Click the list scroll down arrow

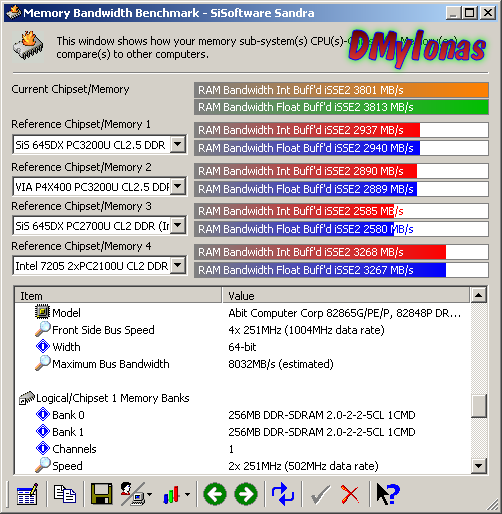pos(479,466)
